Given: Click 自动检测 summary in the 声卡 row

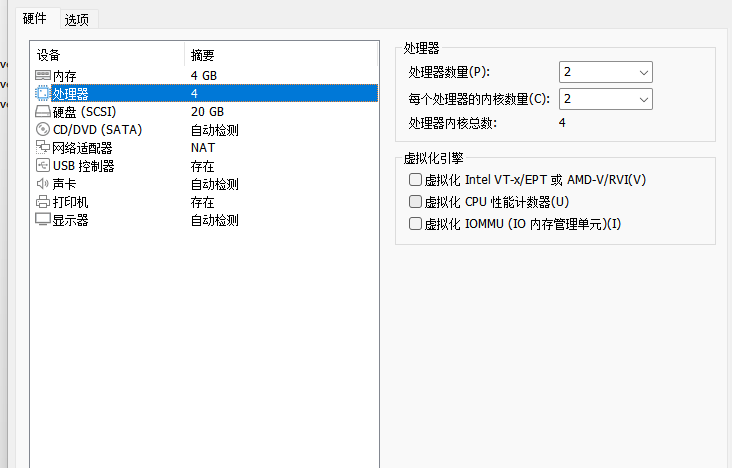Looking at the screenshot, I should point(215,184).
